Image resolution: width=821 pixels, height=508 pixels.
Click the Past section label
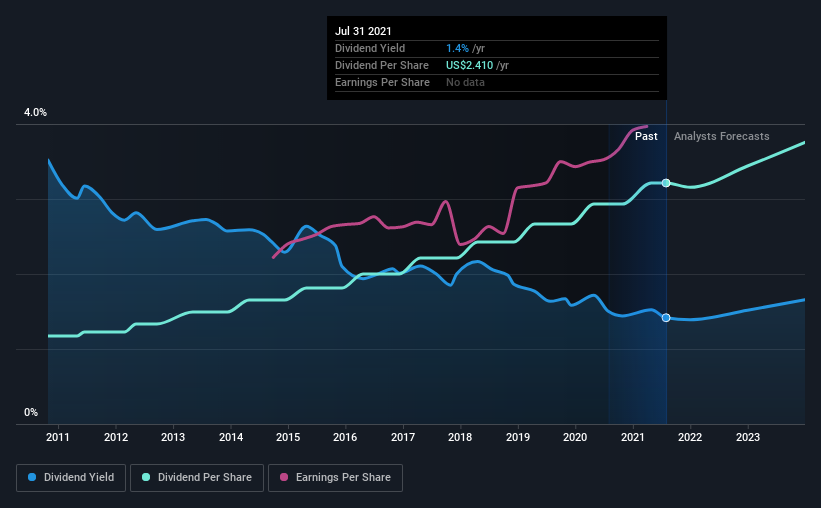point(646,136)
